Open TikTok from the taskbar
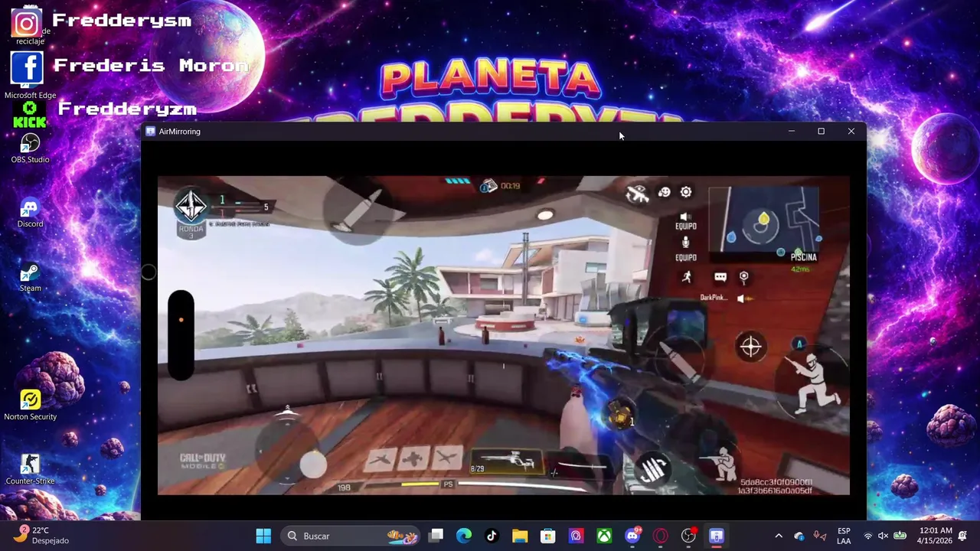The height and width of the screenshot is (551, 980). (492, 536)
